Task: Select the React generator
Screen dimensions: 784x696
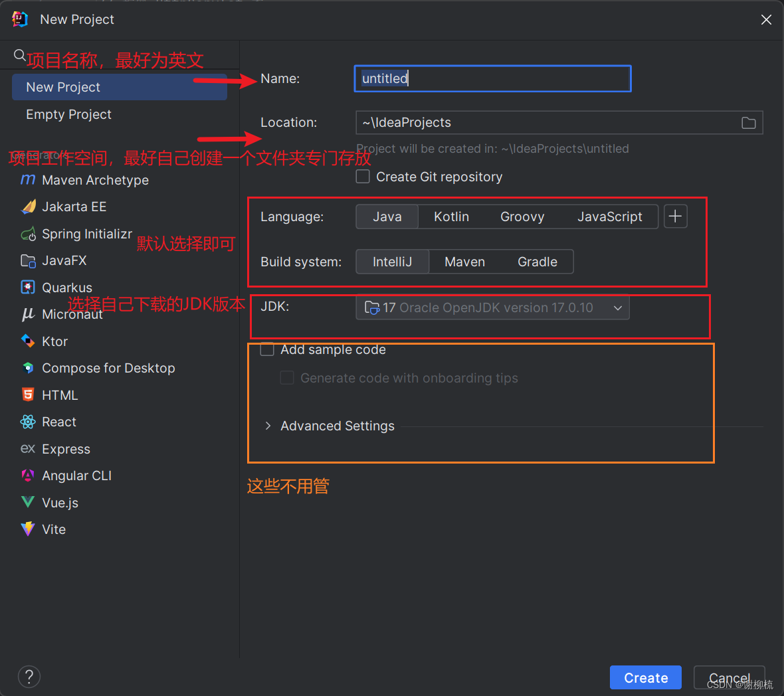Action: [59, 421]
